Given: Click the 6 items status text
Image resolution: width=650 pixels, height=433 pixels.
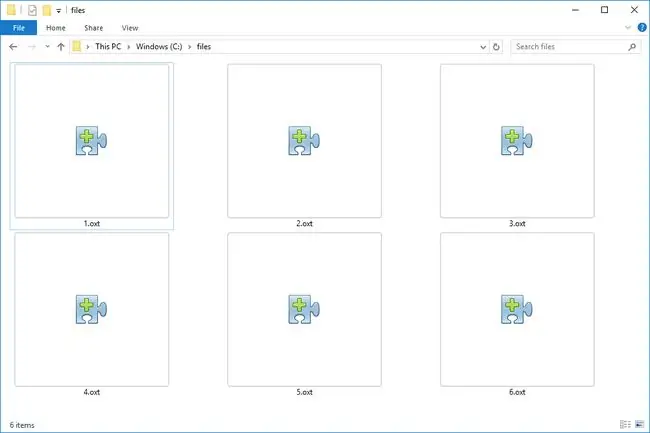Looking at the screenshot, I should [22, 425].
